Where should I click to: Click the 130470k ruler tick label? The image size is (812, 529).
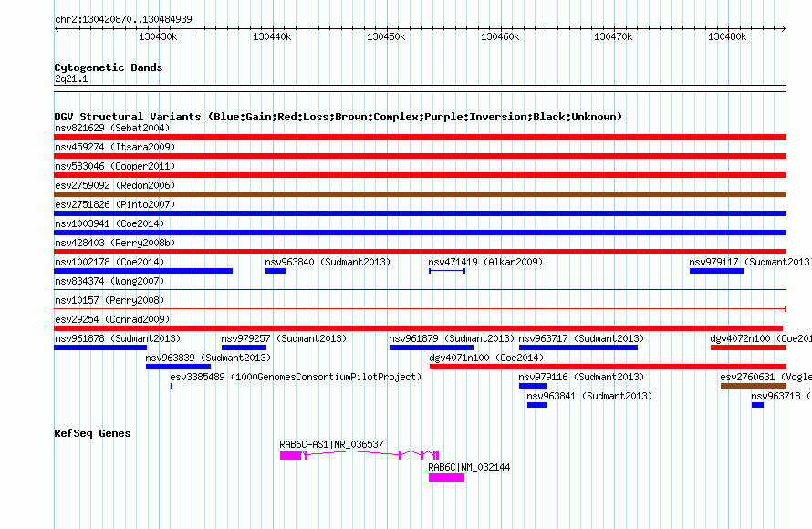[613, 36]
